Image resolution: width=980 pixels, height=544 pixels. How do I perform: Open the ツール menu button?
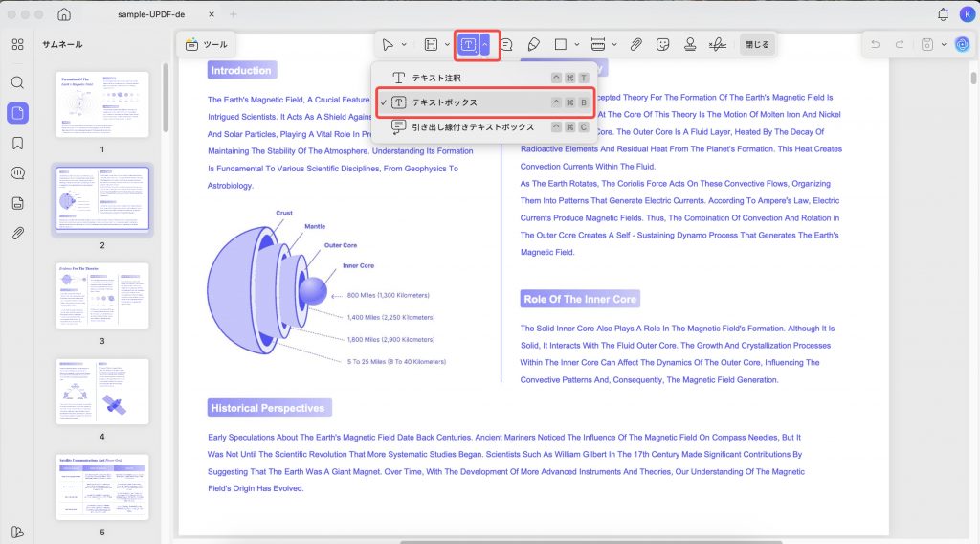coord(207,44)
